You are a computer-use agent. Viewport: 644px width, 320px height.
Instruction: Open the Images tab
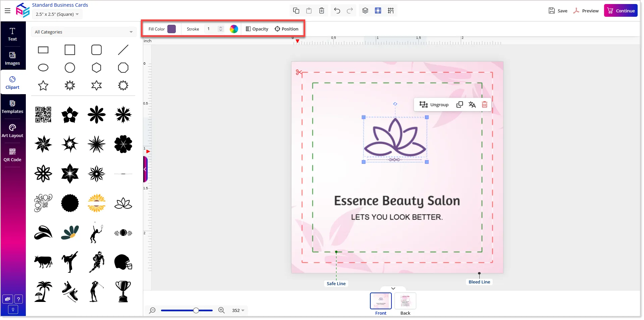[x=12, y=59]
